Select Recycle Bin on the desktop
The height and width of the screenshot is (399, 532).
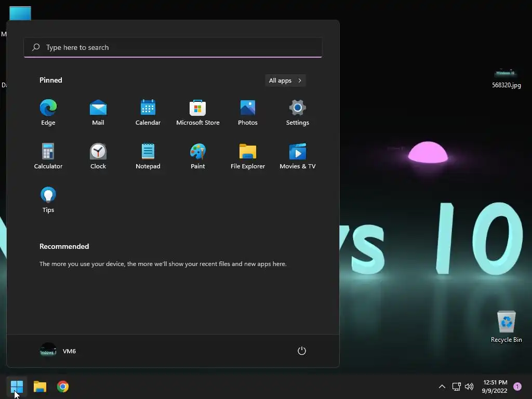point(506,327)
